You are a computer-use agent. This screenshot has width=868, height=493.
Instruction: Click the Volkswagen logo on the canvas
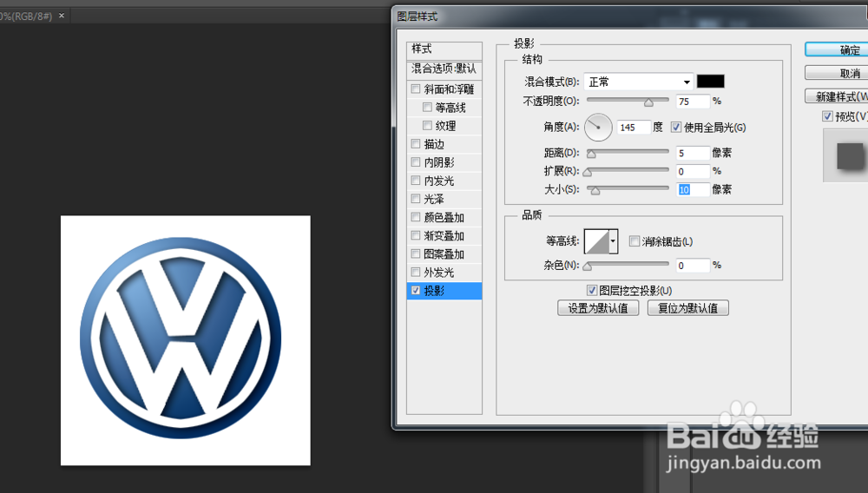tap(181, 339)
